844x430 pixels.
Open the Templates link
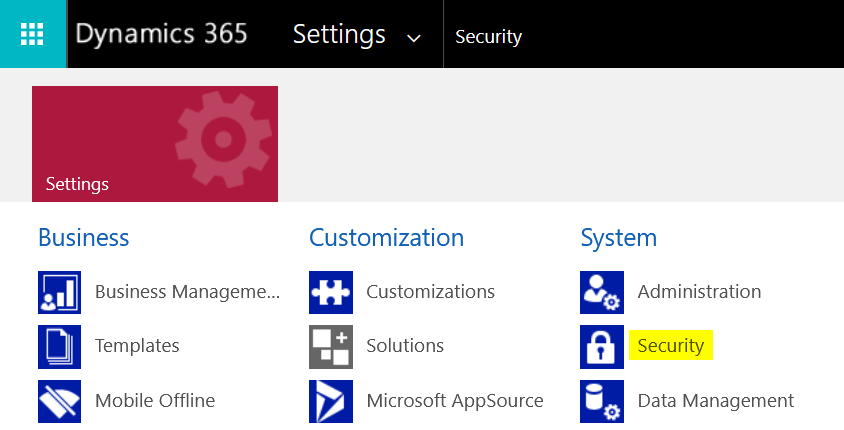[x=137, y=346]
